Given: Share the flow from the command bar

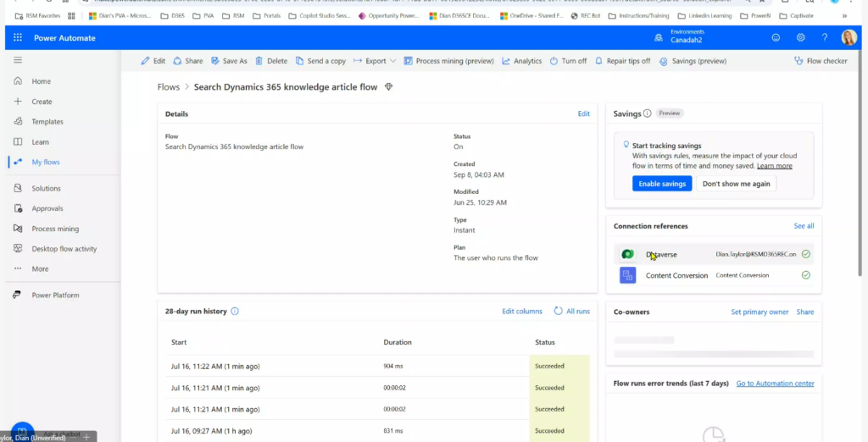Looking at the screenshot, I should pos(188,61).
